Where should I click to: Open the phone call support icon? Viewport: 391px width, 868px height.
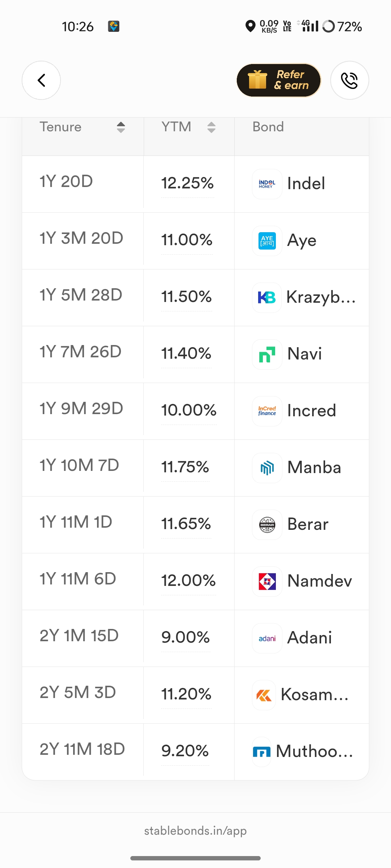(349, 80)
